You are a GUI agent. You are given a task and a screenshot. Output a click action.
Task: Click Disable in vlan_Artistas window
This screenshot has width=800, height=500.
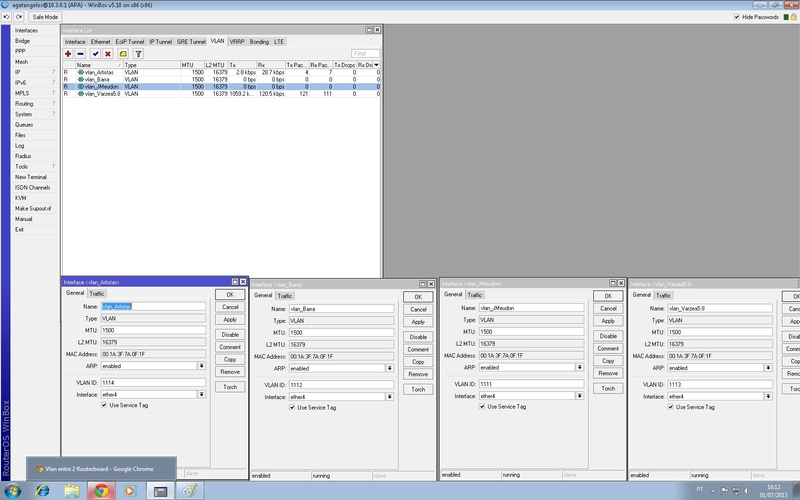[x=230, y=335]
